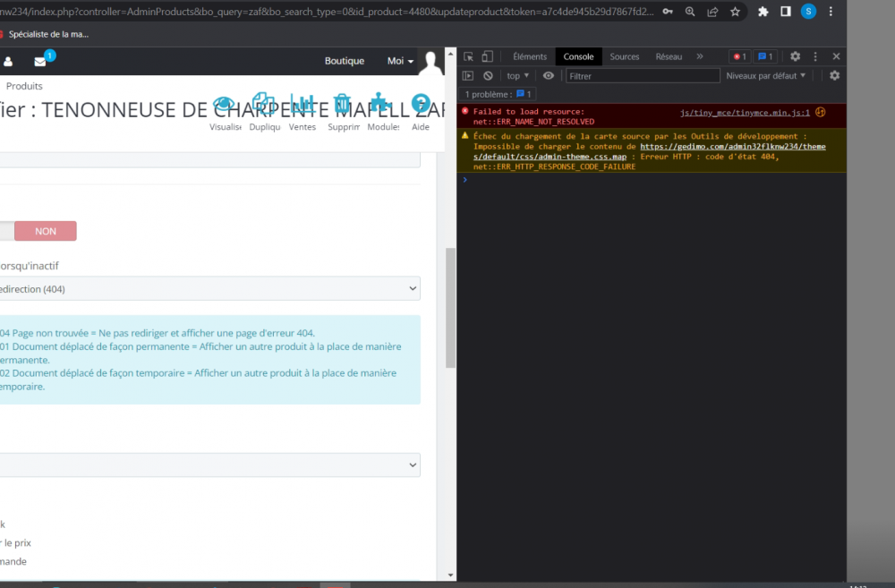The width and height of the screenshot is (895, 588).
Task: Open DevTools settings gear
Action: (x=795, y=56)
